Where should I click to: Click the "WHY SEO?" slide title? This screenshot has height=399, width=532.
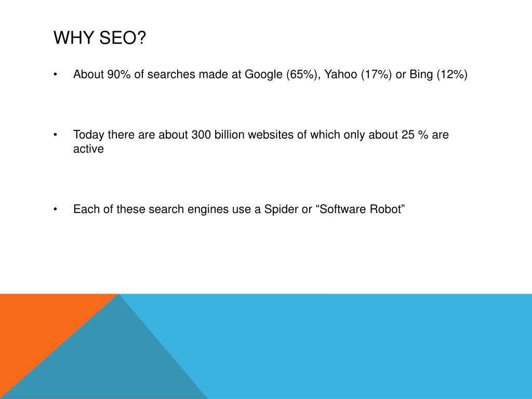[100, 37]
